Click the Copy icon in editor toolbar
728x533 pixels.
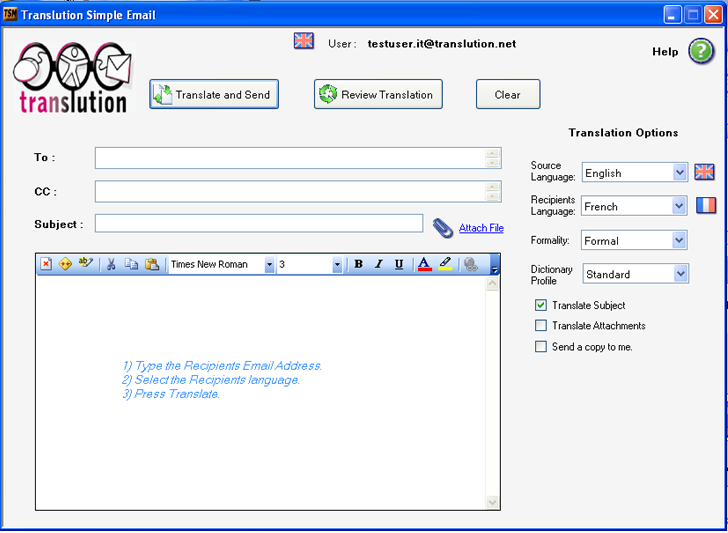point(131,264)
